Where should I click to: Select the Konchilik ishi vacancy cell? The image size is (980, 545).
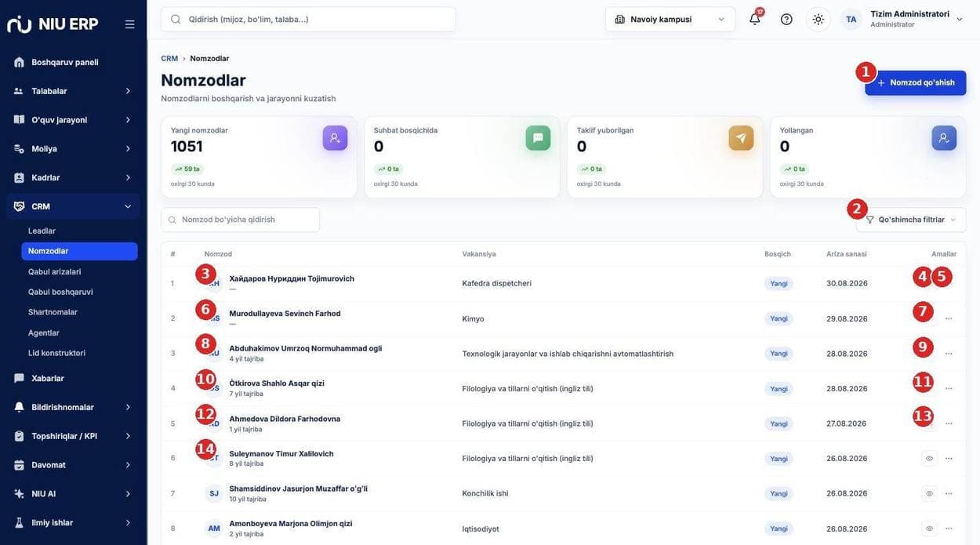(485, 493)
